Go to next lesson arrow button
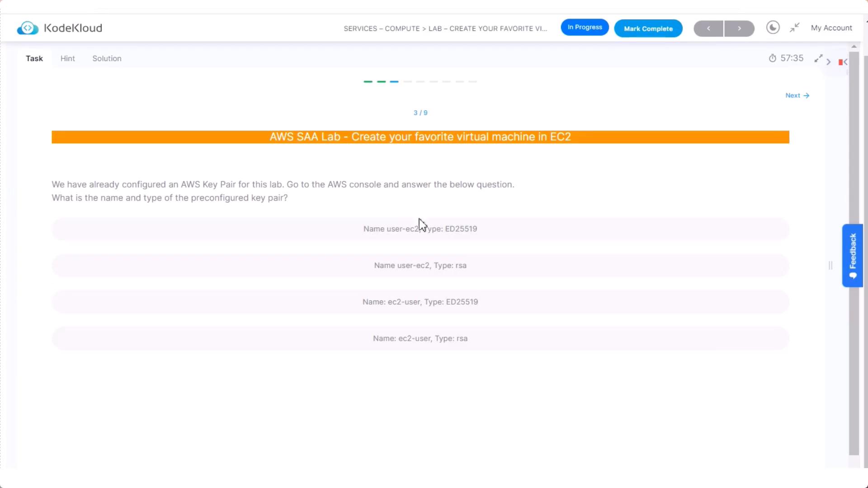Viewport: 868px width, 488px height. (x=739, y=28)
